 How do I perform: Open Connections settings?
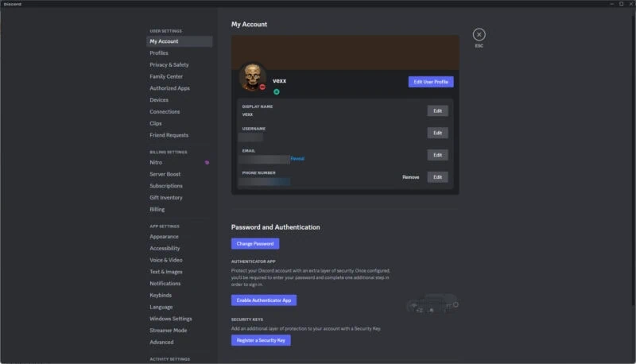click(x=180, y=112)
